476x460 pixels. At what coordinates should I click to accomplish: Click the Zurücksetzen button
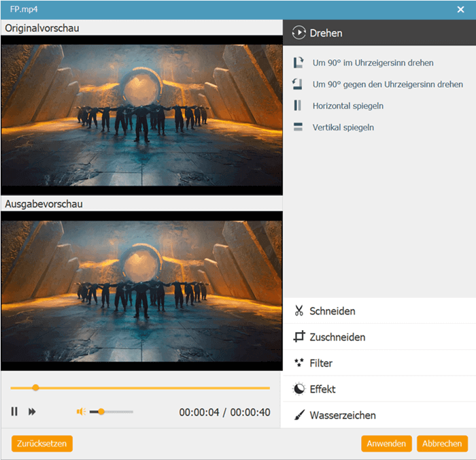42,443
